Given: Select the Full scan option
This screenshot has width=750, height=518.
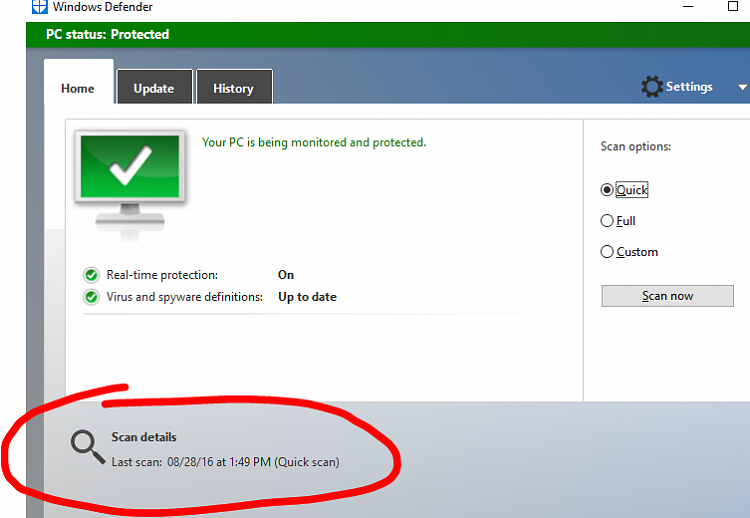Looking at the screenshot, I should (607, 220).
